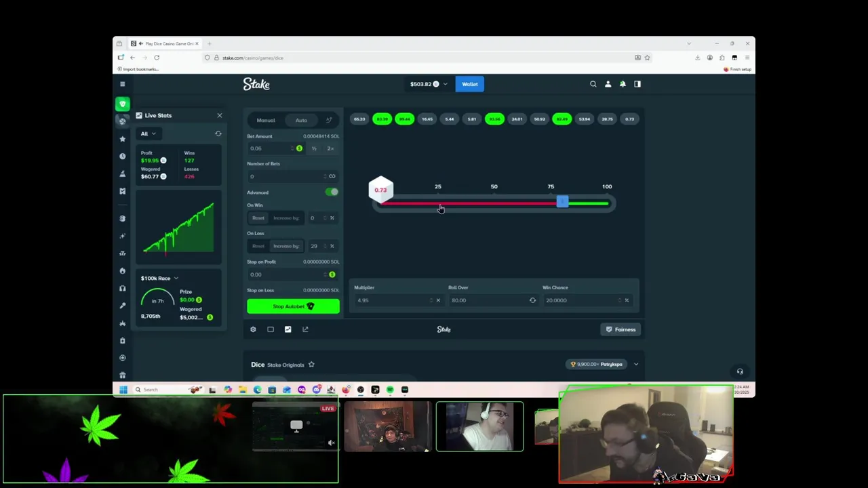
Task: Click the green profit chart in Live Stats
Action: point(179,229)
